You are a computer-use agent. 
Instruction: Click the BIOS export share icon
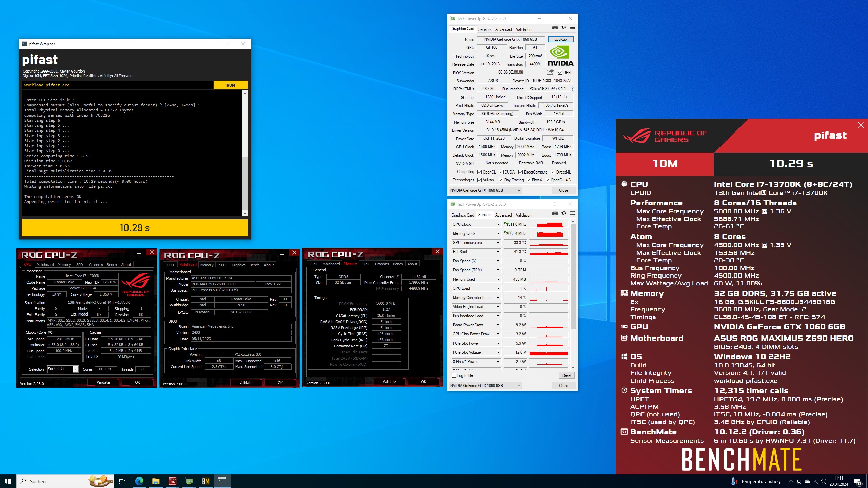click(550, 72)
